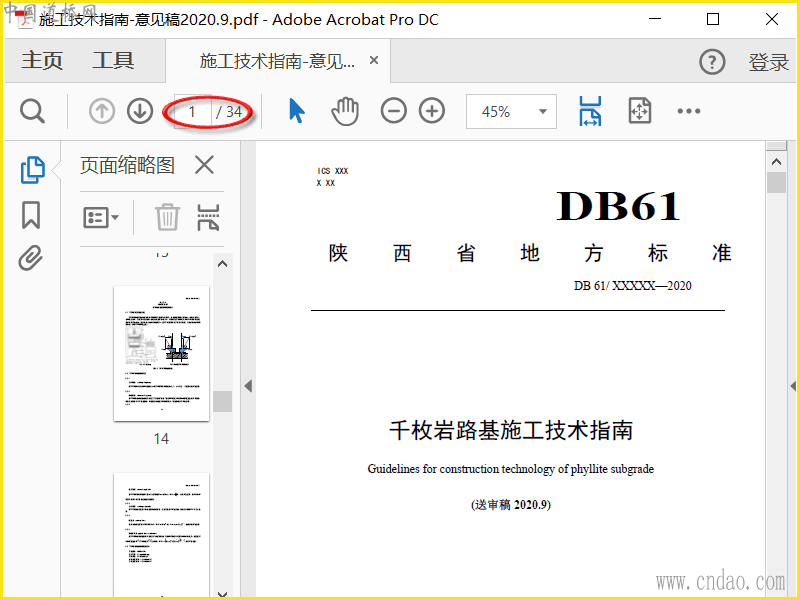Open the search (magnifier) tool
800x600 pixels.
(x=33, y=111)
